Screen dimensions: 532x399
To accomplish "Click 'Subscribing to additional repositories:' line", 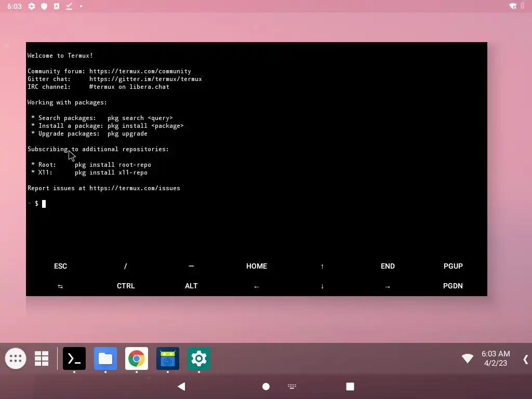I will point(98,149).
